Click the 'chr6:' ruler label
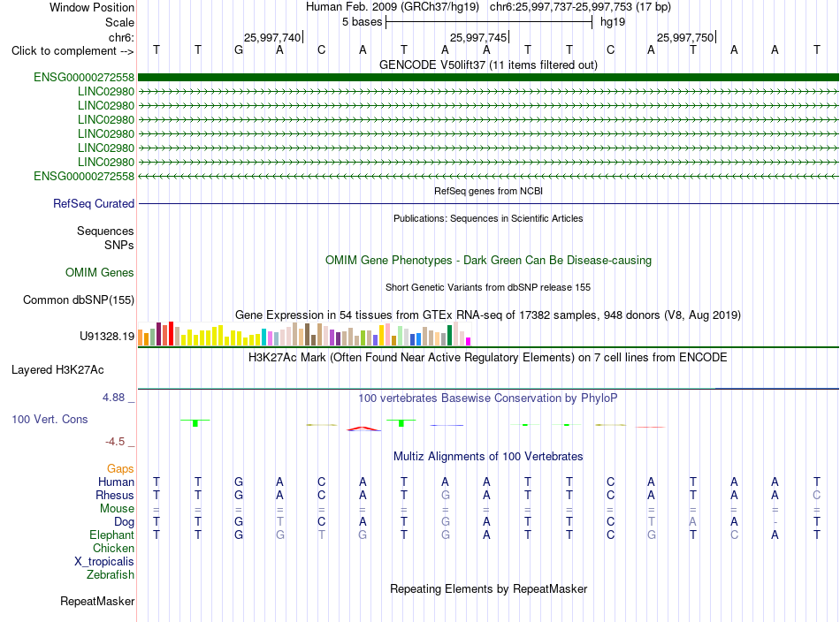 coord(121,37)
